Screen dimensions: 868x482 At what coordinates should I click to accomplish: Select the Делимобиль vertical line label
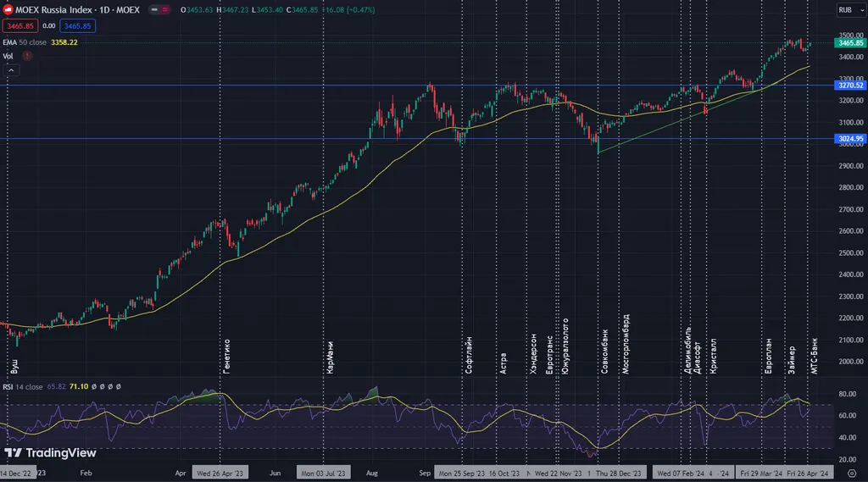(687, 351)
